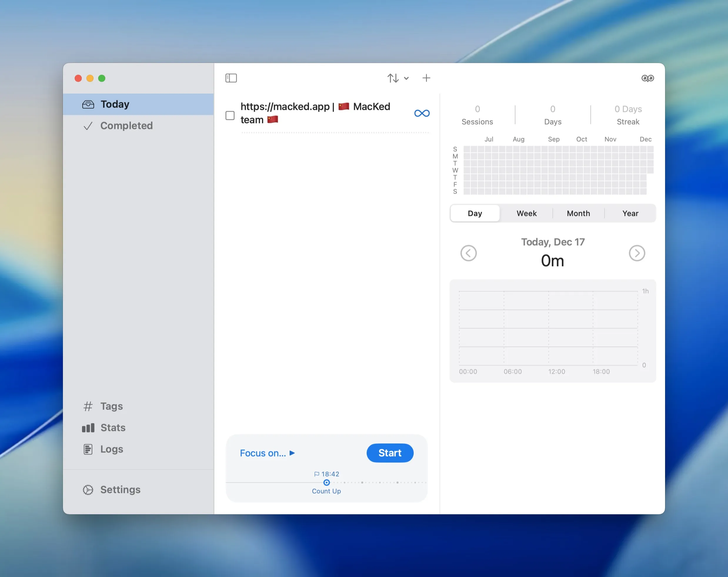Click the Count Up timer slider handle
Viewport: 728px width, 577px height.
(x=326, y=482)
